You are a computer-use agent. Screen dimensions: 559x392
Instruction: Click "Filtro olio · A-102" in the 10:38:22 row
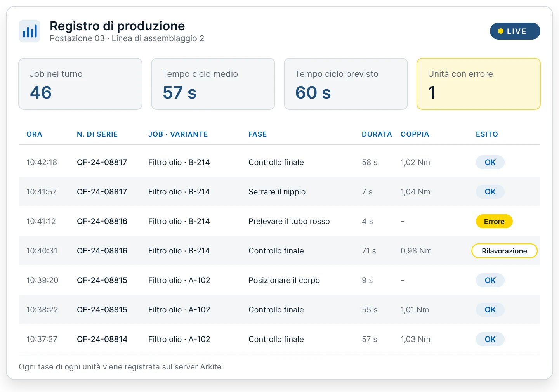(179, 310)
